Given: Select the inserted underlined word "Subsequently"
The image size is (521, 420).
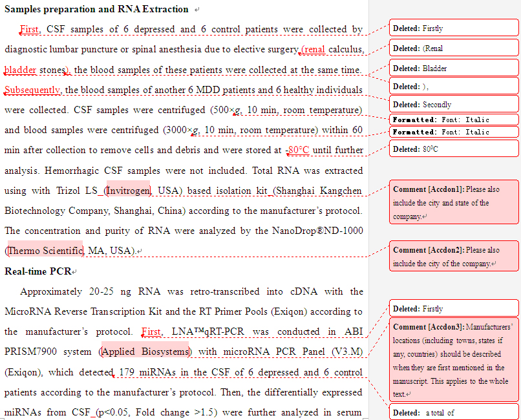Looking at the screenshot, I should 32,90.
